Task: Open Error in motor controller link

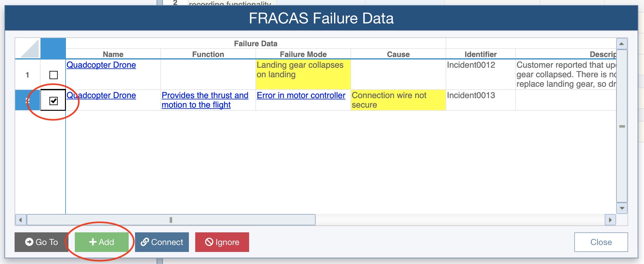Action: 301,95
